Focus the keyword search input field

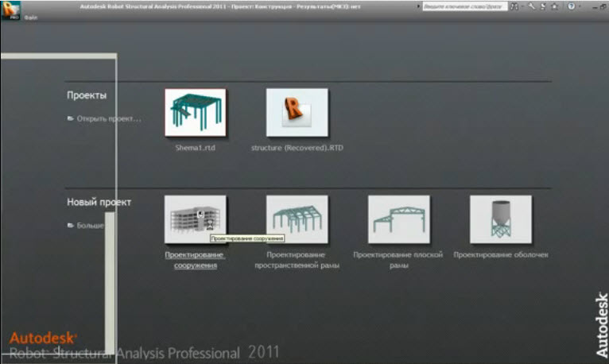pyautogui.click(x=464, y=6)
